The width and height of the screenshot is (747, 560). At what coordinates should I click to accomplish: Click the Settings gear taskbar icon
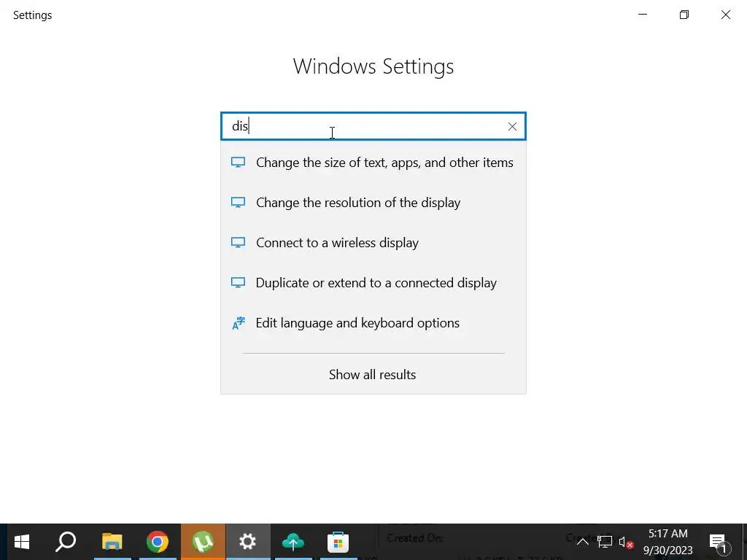(x=248, y=542)
